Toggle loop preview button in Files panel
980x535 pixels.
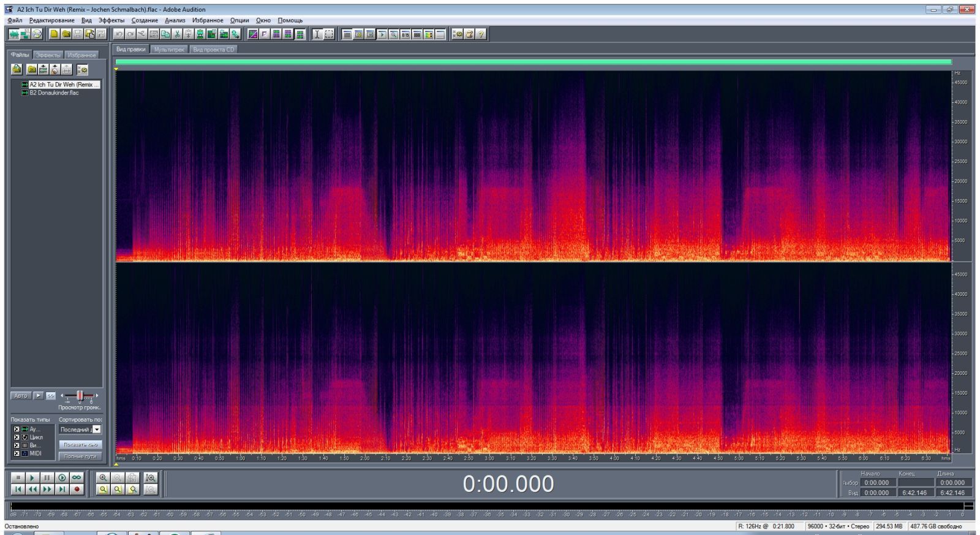51,395
